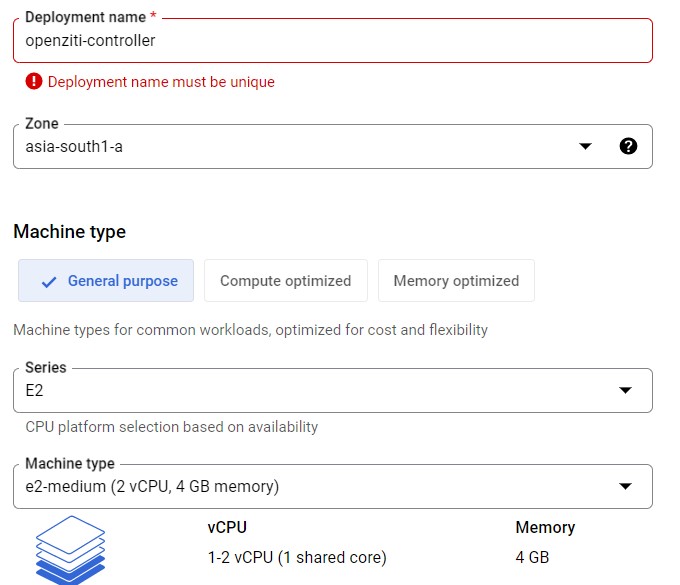The image size is (680, 585).
Task: Click the checkmark icon on General purpose
Action: pyautogui.click(x=49, y=282)
